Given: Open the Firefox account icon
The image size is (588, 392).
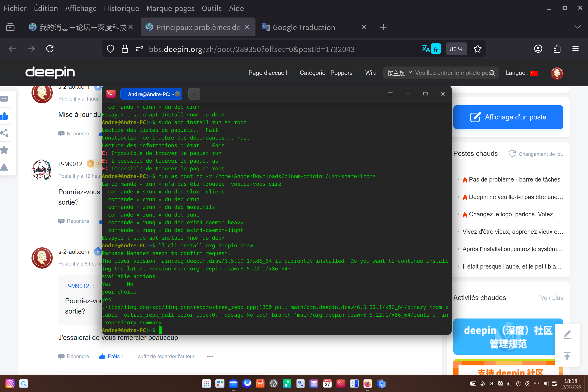Looking at the screenshot, I should click(x=538, y=49).
